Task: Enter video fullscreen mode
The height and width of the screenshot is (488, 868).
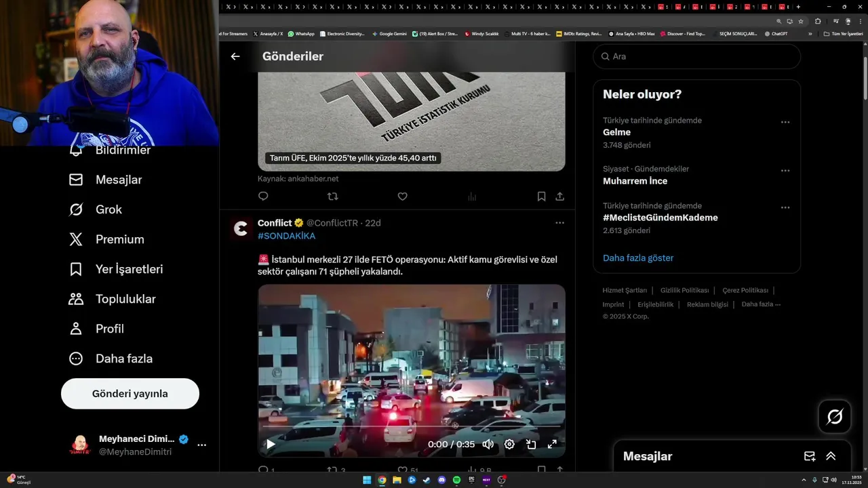Action: point(552,445)
